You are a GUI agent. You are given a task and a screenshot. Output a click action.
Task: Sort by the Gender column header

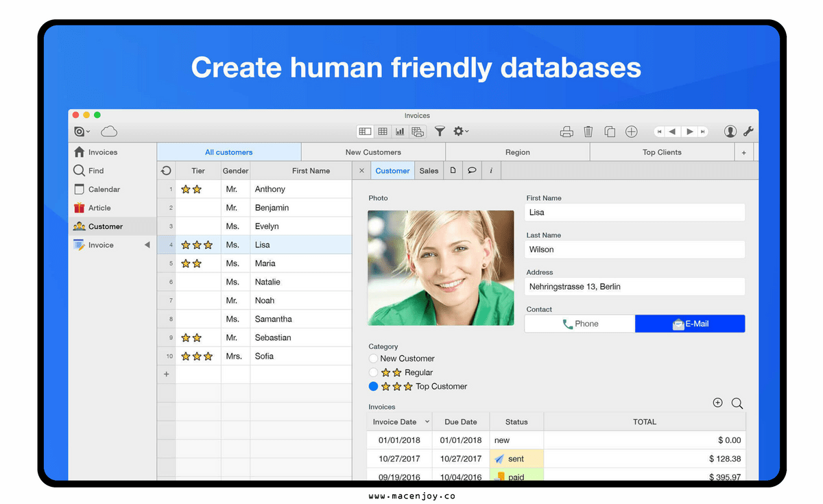point(235,171)
